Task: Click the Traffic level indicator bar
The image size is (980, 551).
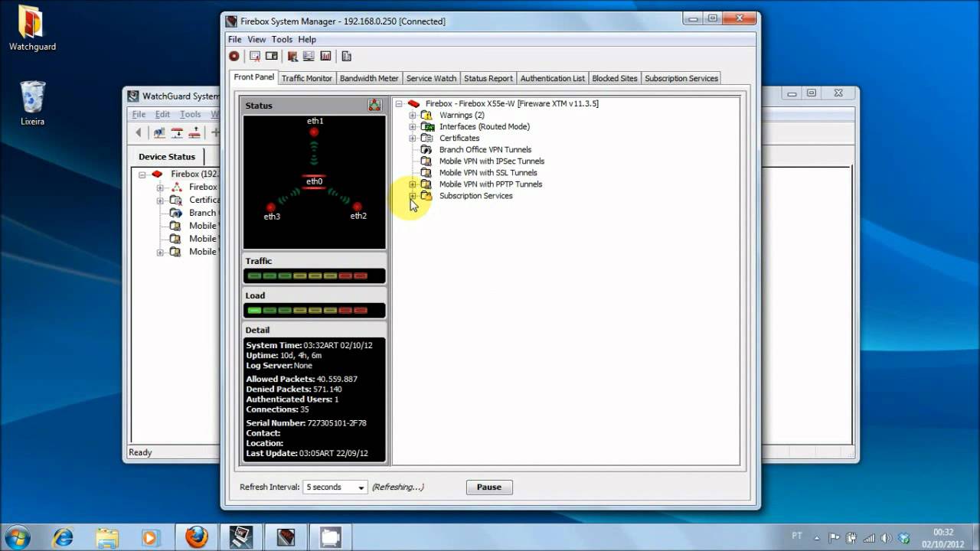Action: click(x=314, y=275)
